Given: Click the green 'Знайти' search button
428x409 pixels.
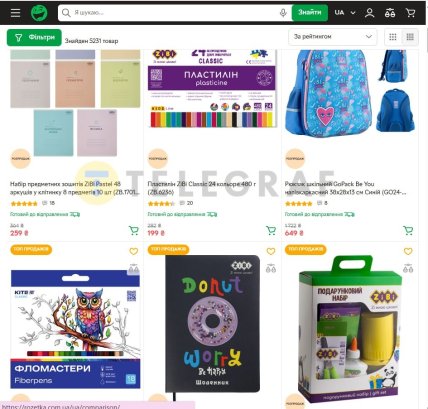Looking at the screenshot, I should coord(310,13).
